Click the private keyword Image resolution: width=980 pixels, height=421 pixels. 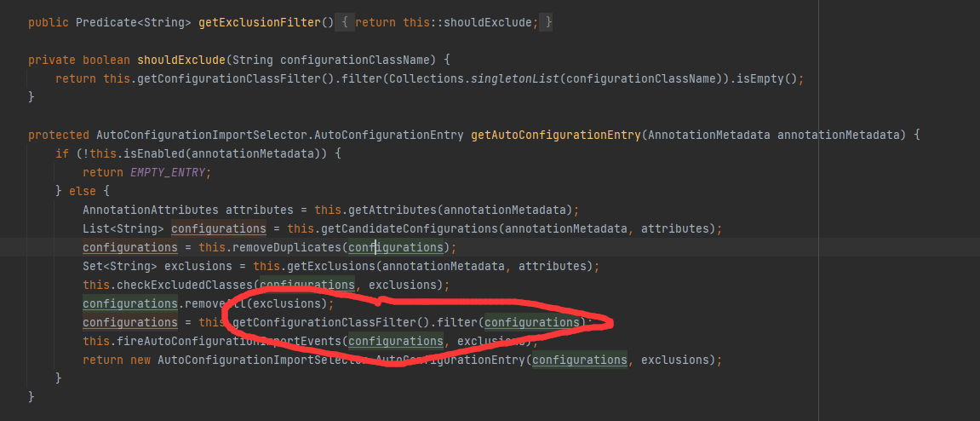click(52, 60)
